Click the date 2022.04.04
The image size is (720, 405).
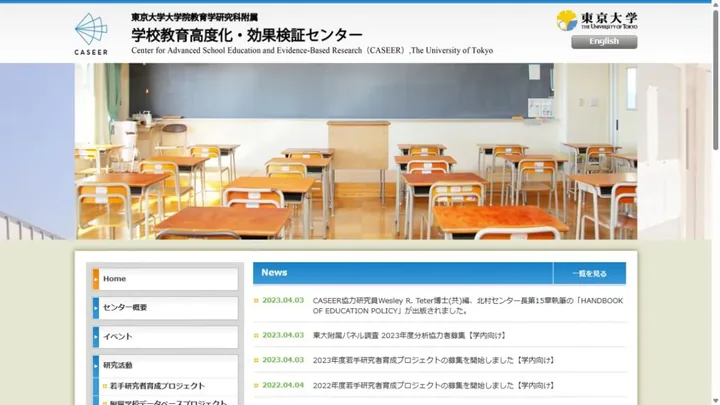coord(283,385)
